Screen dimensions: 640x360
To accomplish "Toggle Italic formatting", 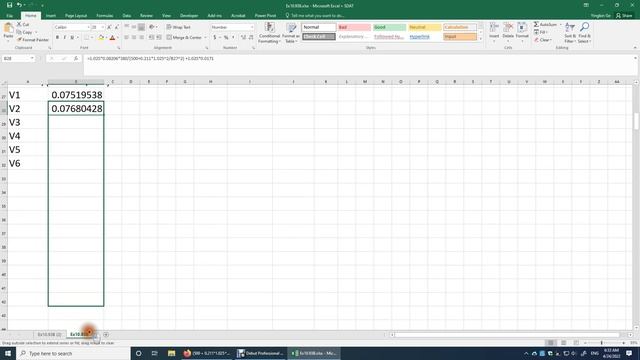I will point(64,38).
